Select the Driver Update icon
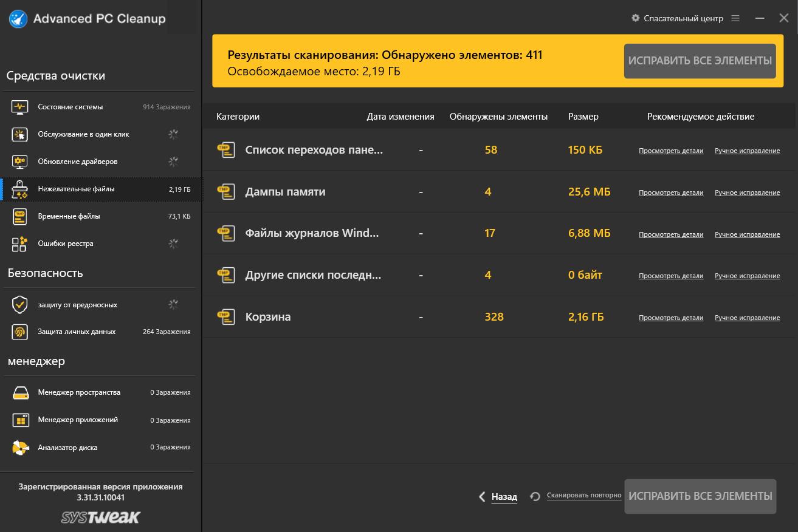798x532 pixels. click(19, 162)
